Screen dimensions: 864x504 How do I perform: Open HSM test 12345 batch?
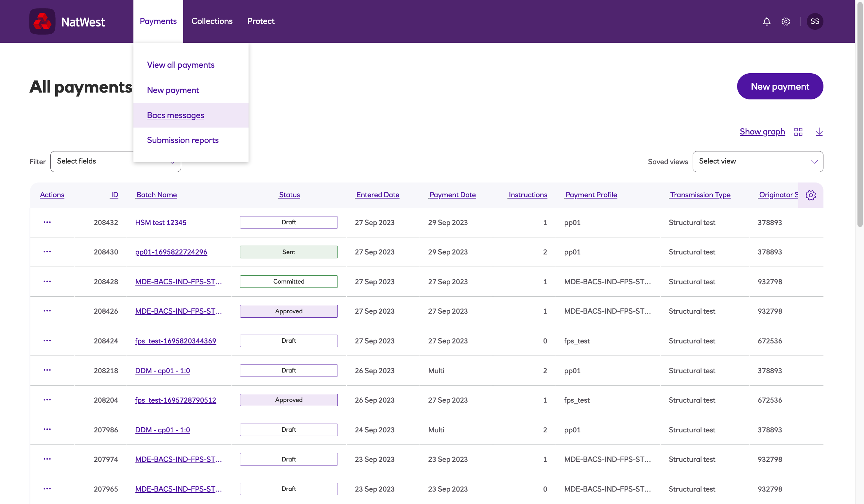pyautogui.click(x=161, y=222)
